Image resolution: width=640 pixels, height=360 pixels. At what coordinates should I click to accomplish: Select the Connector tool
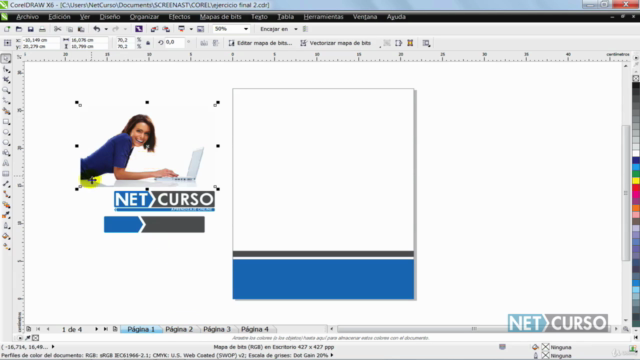tap(6, 195)
